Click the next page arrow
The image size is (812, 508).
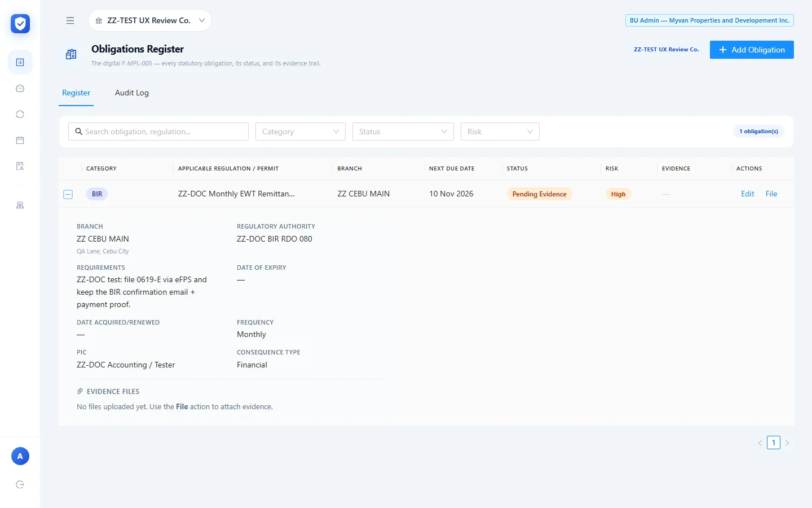(787, 443)
